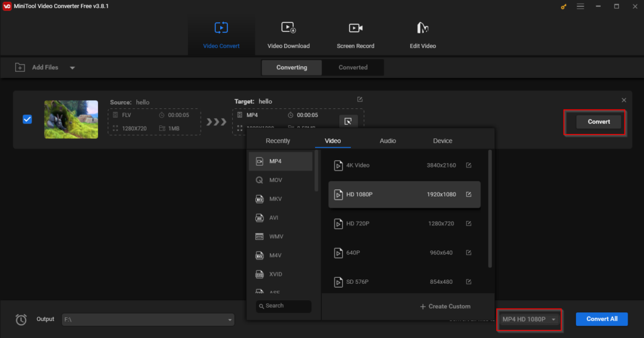Open the Output path dropdown

(230, 320)
